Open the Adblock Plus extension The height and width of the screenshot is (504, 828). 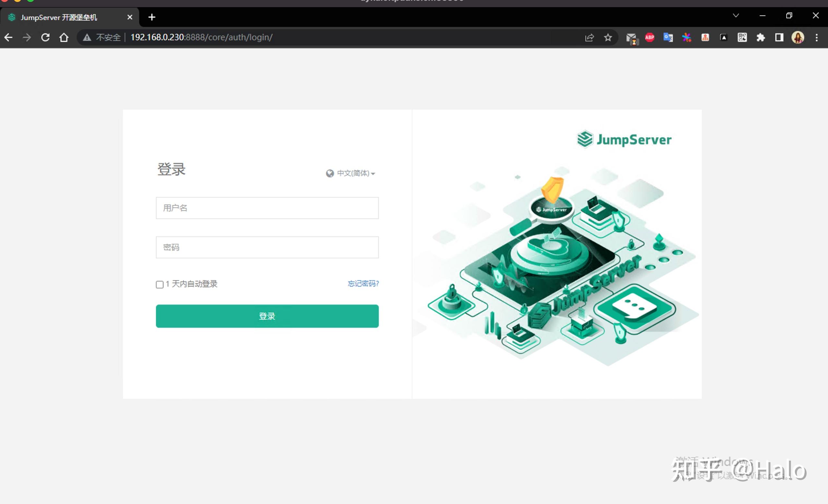point(649,37)
